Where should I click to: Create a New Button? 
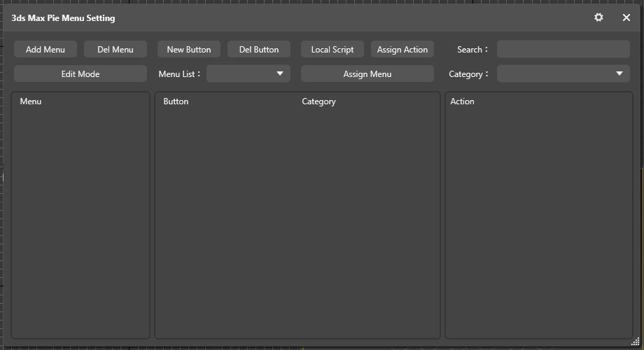tap(189, 49)
